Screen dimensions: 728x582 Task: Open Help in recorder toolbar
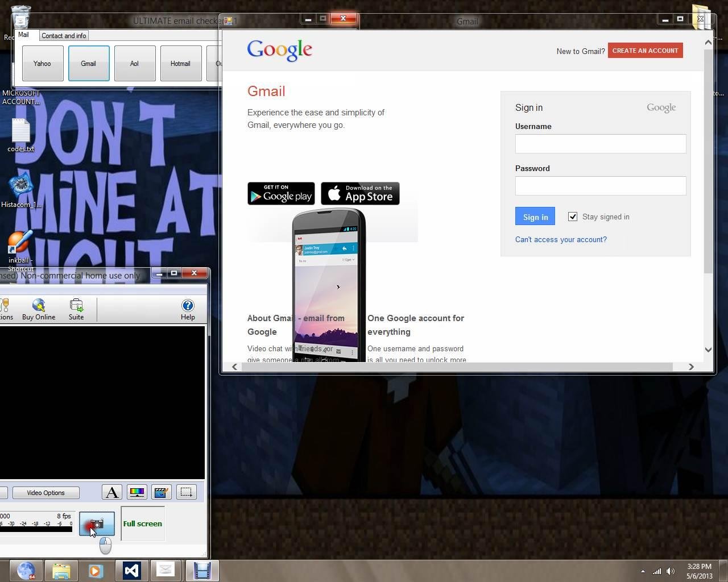tap(188, 310)
